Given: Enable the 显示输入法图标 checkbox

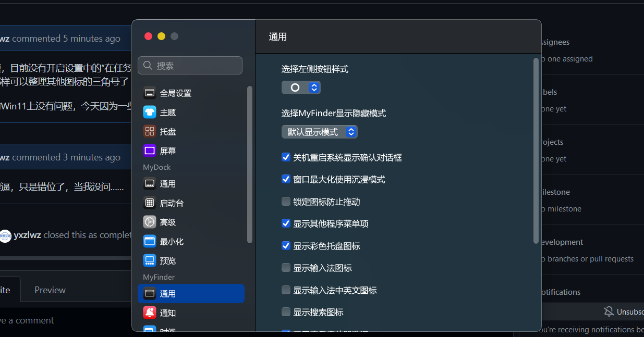Looking at the screenshot, I should click(286, 267).
